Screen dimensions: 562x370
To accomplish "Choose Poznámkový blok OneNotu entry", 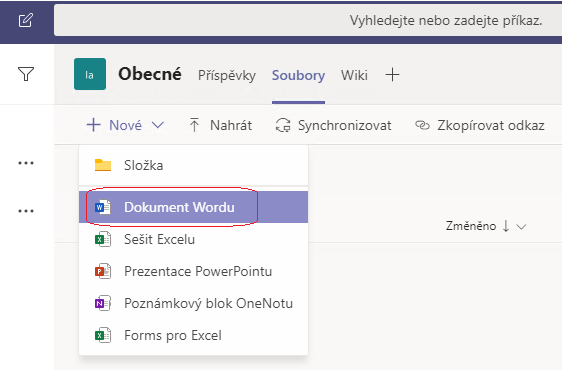I will tap(194, 303).
